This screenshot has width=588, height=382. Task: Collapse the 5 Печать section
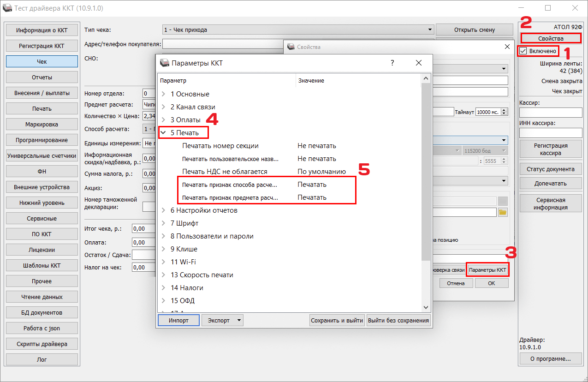163,133
